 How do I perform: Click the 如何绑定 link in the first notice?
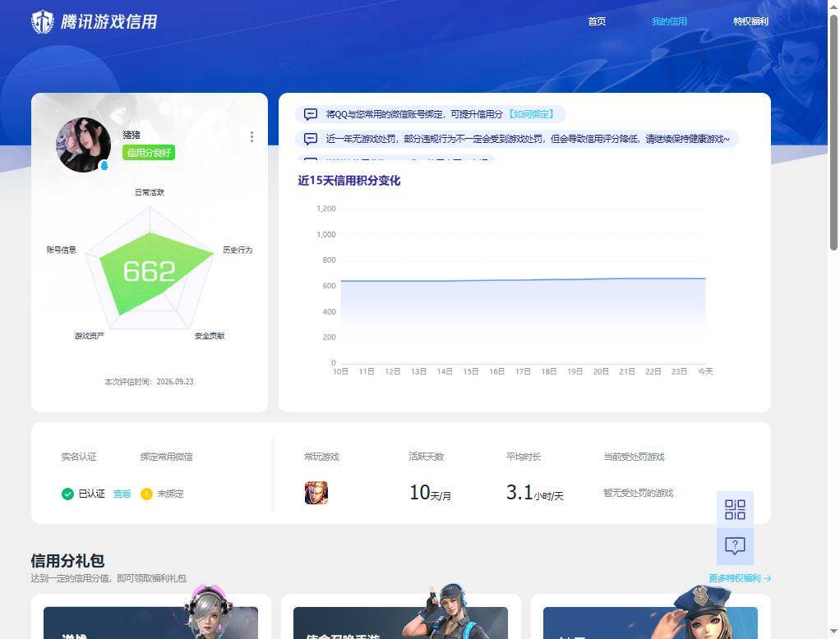click(532, 114)
